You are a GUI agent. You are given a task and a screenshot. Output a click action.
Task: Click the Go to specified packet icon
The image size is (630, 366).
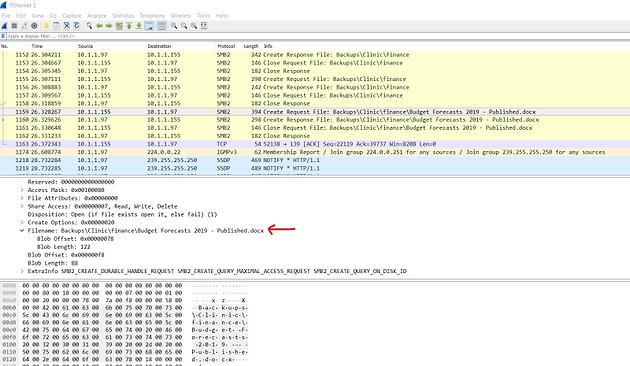[x=119, y=26]
